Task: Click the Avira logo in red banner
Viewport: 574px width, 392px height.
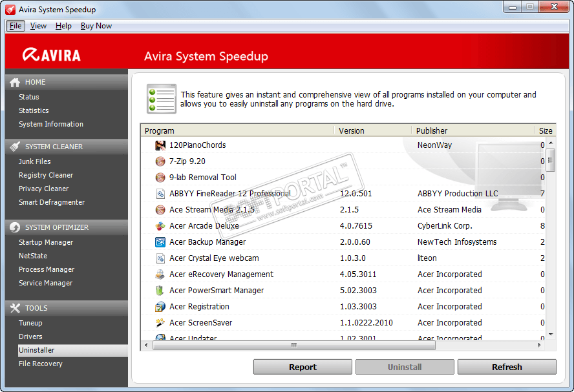Action: point(51,56)
